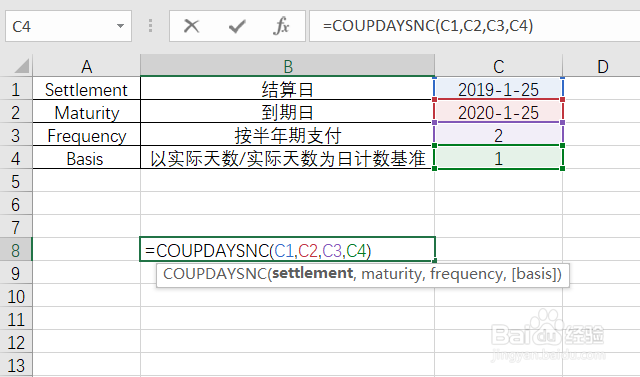
Task: Select column D header
Action: pos(602,66)
